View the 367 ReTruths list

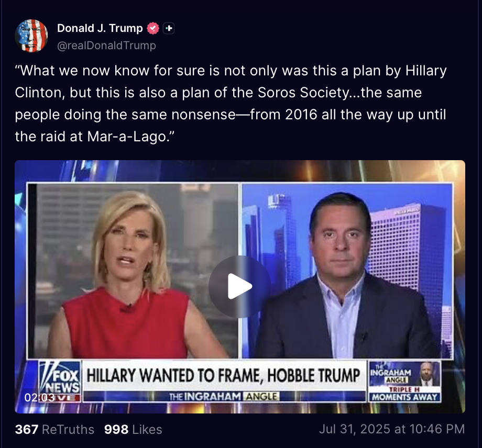54,429
